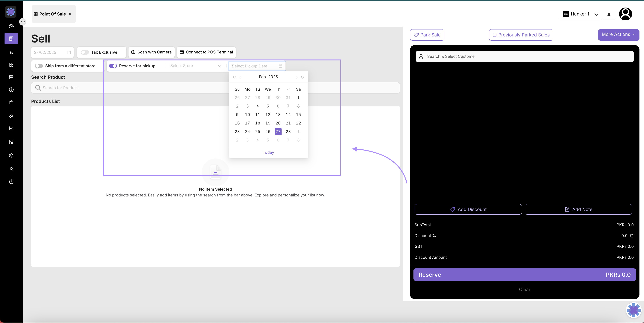The height and width of the screenshot is (323, 644).
Task: Delete discount using trash icon
Action: (x=632, y=236)
